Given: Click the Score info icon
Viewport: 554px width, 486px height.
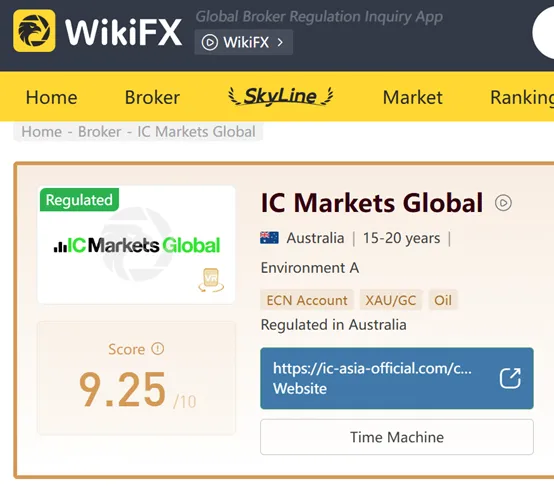Looking at the screenshot, I should point(158,349).
